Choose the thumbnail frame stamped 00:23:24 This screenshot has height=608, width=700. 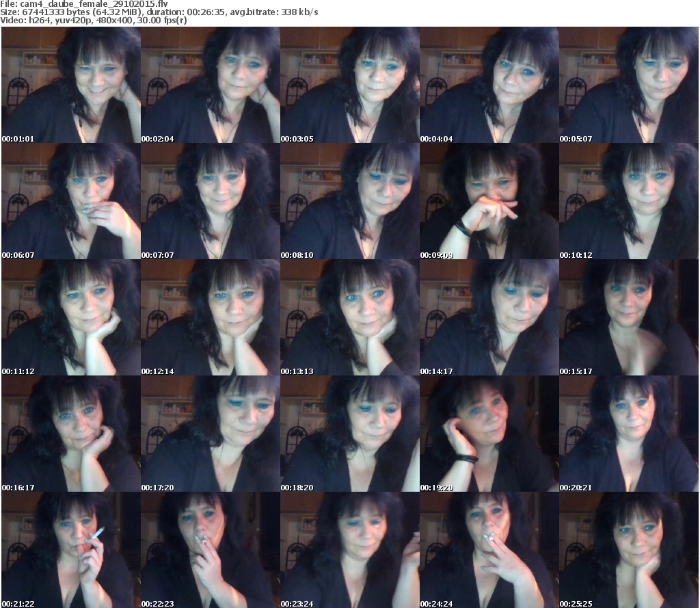[350, 550]
